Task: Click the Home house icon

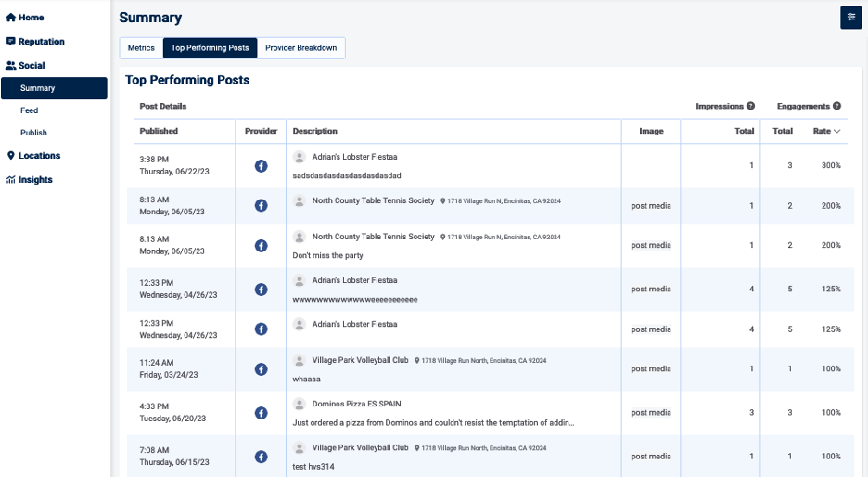Action: pos(10,18)
